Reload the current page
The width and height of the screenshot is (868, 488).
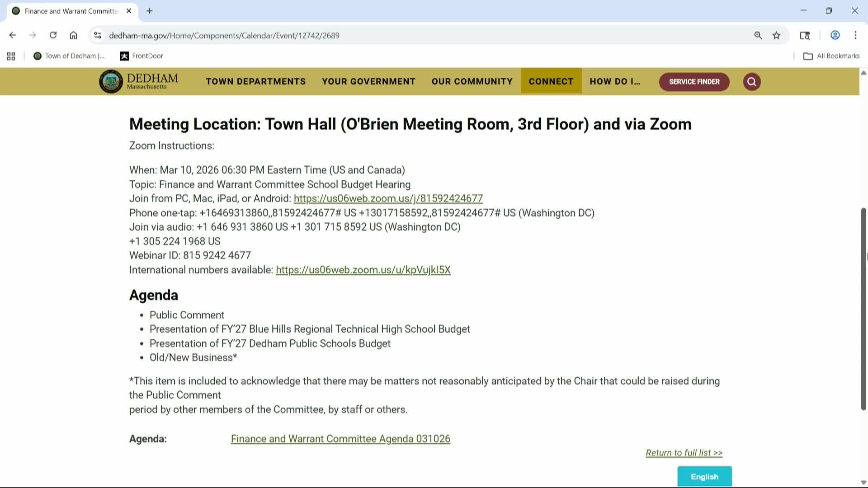coord(53,35)
